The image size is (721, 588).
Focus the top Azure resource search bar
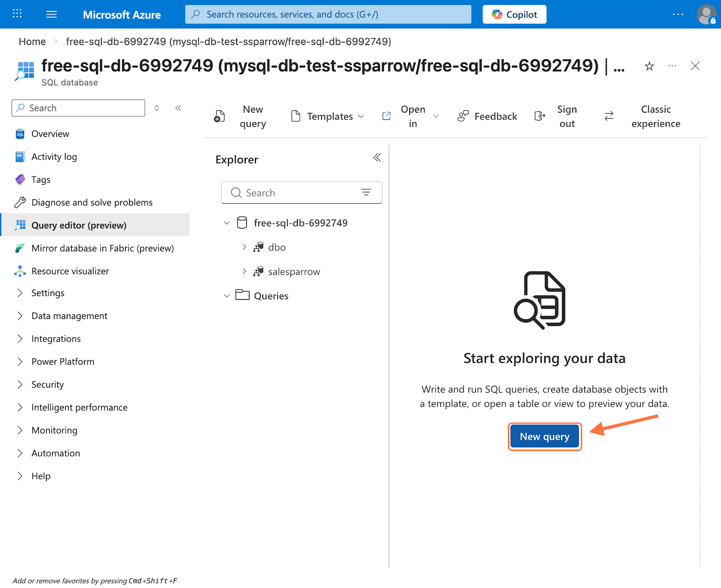coord(328,14)
